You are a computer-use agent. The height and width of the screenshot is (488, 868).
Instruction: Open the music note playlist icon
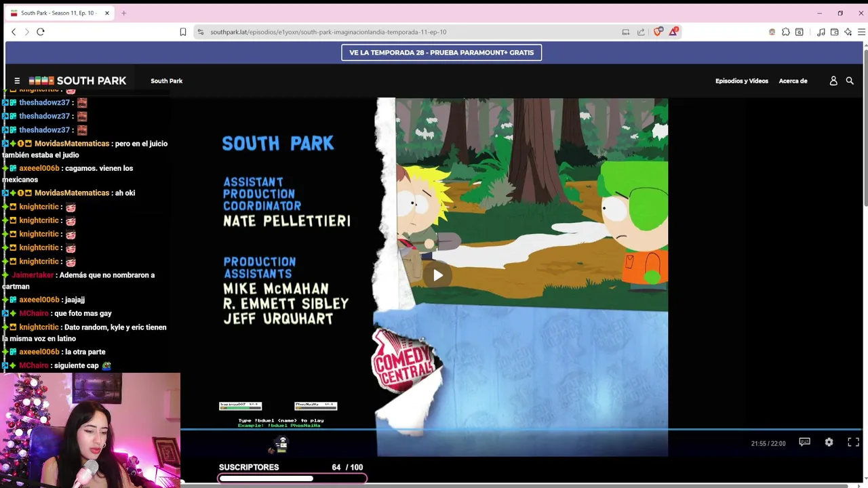click(821, 32)
